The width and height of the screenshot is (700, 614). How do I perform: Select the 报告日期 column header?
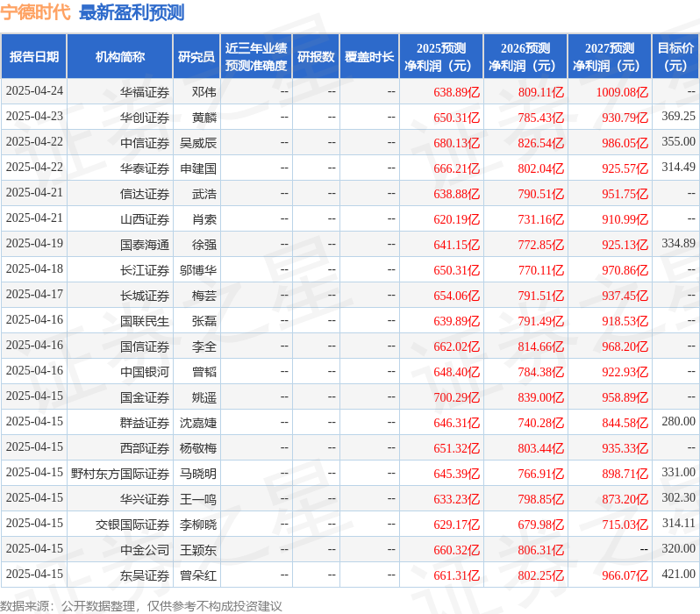pyautogui.click(x=34, y=57)
